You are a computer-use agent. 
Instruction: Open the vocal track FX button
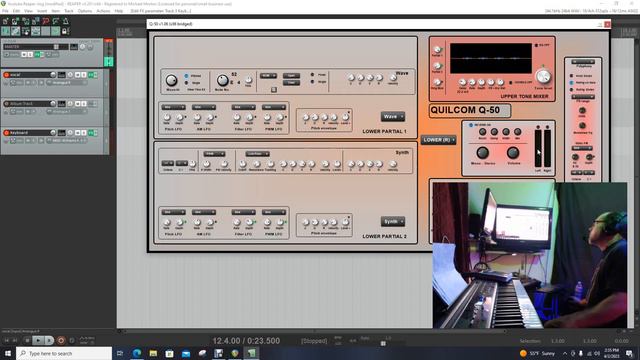click(x=91, y=75)
